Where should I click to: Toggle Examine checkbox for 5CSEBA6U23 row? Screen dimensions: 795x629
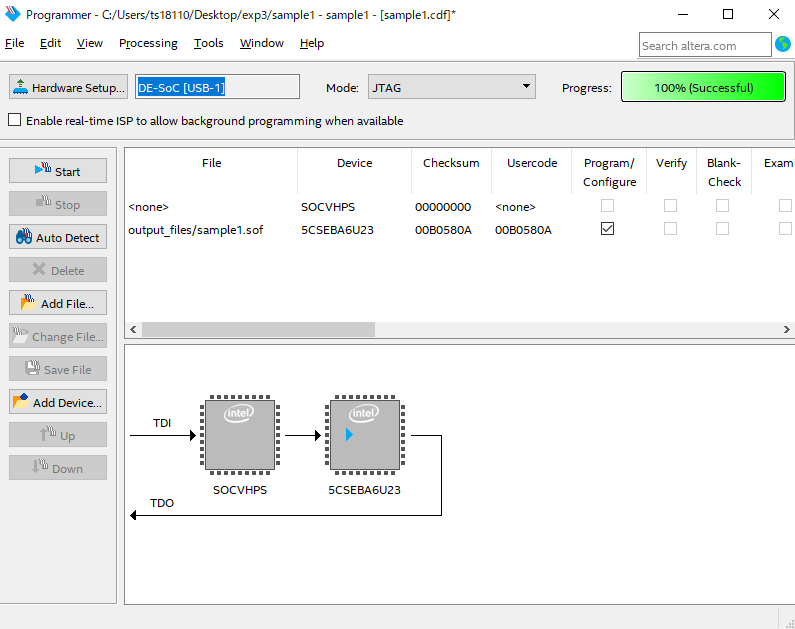[785, 229]
